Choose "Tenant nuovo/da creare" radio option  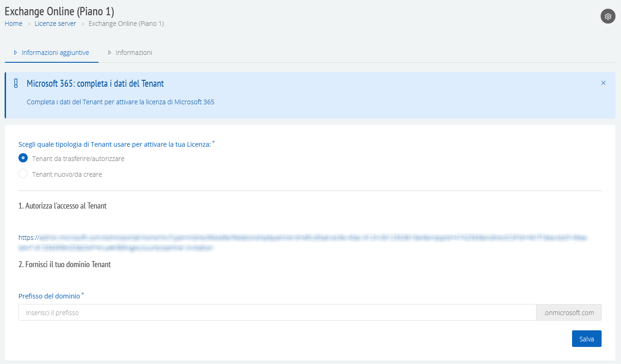click(x=23, y=174)
